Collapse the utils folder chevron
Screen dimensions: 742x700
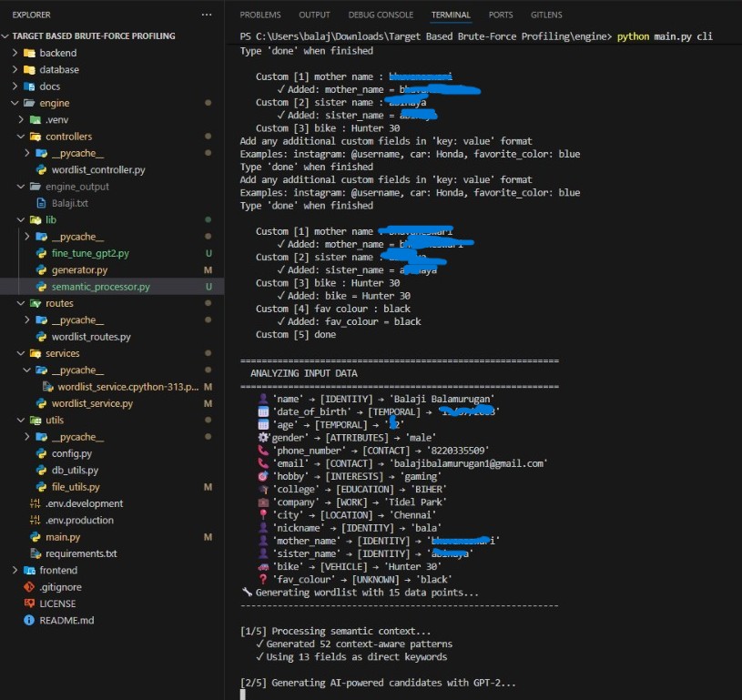[21, 420]
